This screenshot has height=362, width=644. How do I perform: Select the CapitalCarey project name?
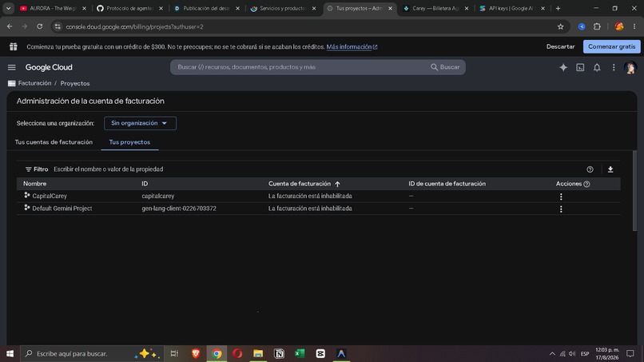click(50, 196)
